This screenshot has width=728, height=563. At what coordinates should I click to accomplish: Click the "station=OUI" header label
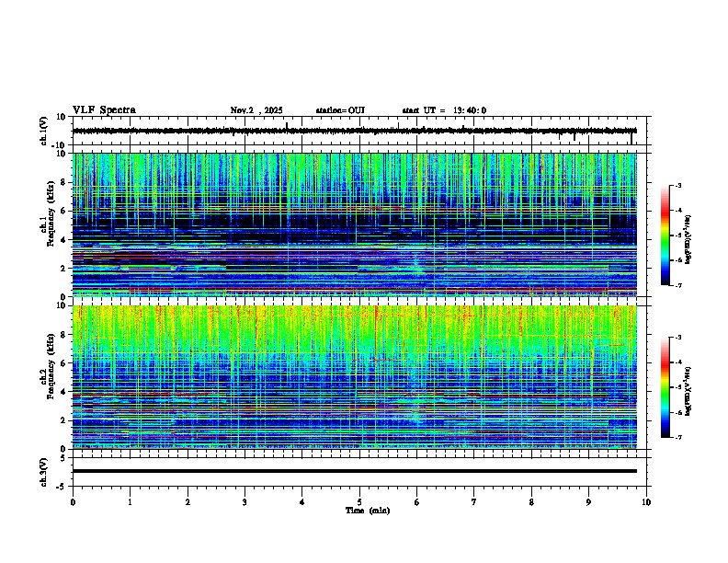pyautogui.click(x=340, y=110)
